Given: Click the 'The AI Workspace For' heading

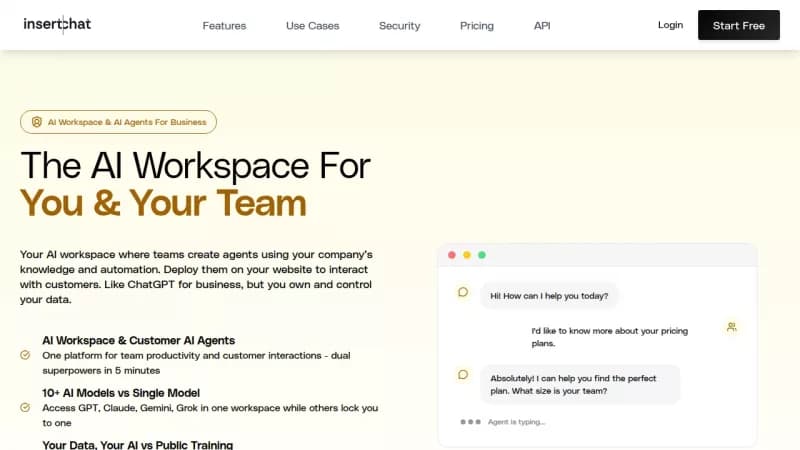Looking at the screenshot, I should coord(195,166).
